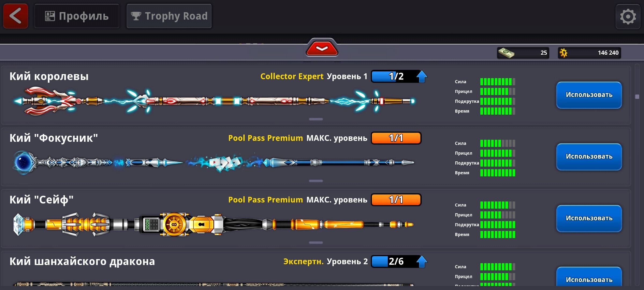Viewport: 644px width, 290px height.
Task: Select the Кий "Фокусник" cue image
Action: click(x=214, y=163)
